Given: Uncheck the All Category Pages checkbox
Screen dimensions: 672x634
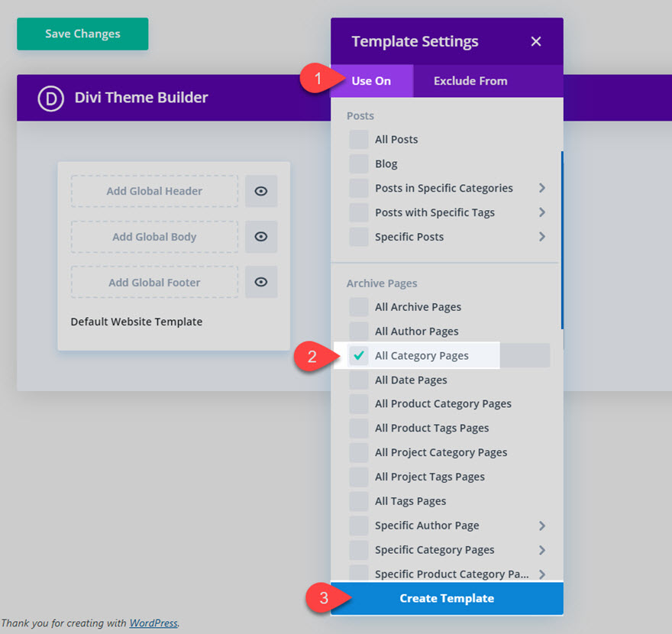Looking at the screenshot, I should coord(358,355).
